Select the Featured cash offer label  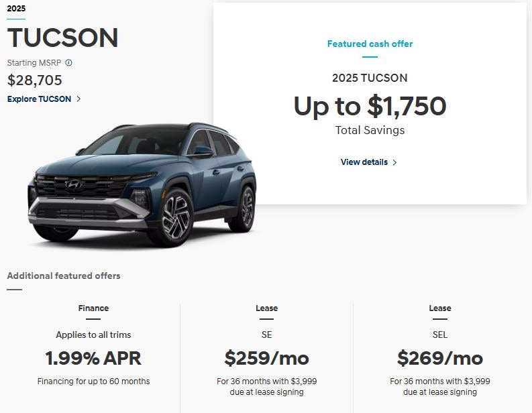tap(370, 44)
